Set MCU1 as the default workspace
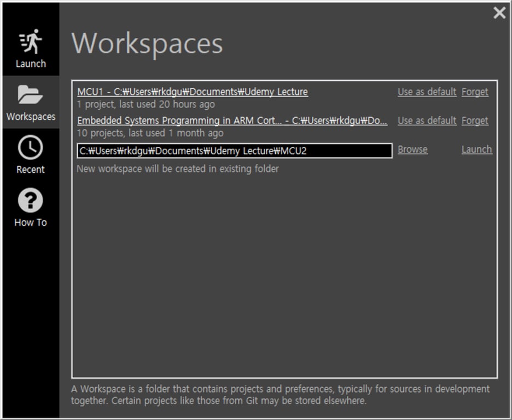The height and width of the screenshot is (420, 512). coord(427,91)
